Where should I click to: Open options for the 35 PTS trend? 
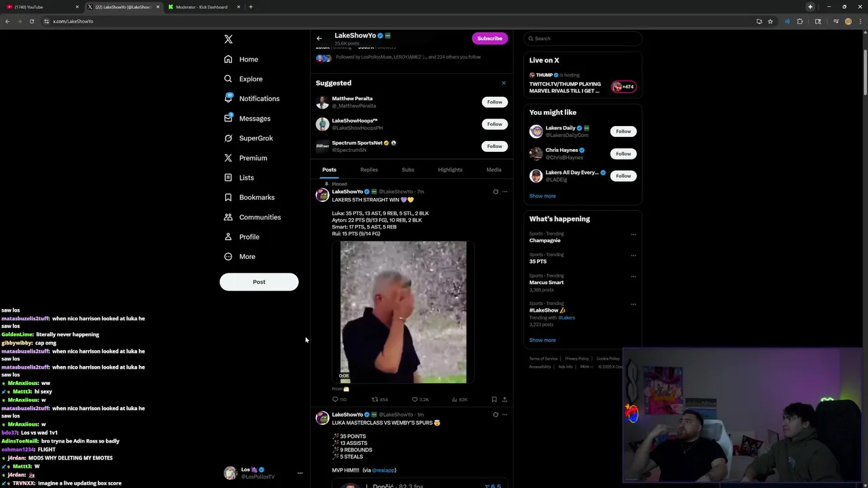(633, 256)
